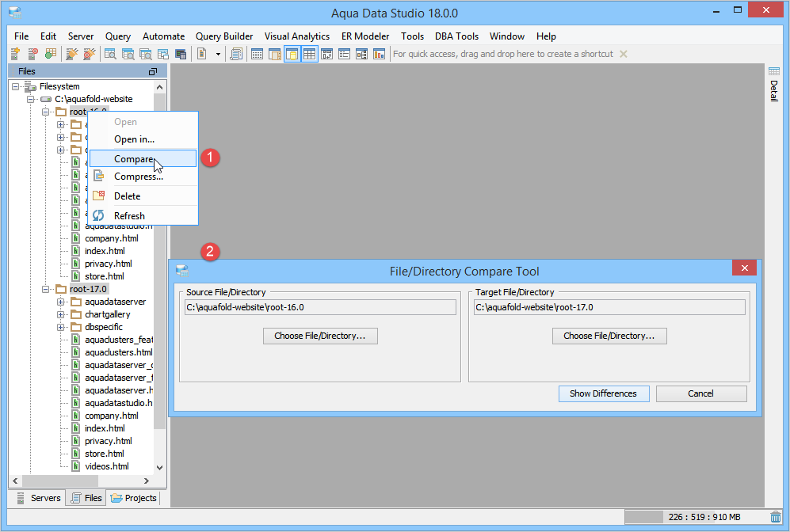The height and width of the screenshot is (532, 790).
Task: Click the connect plug toolbar icon
Action: coord(71,54)
